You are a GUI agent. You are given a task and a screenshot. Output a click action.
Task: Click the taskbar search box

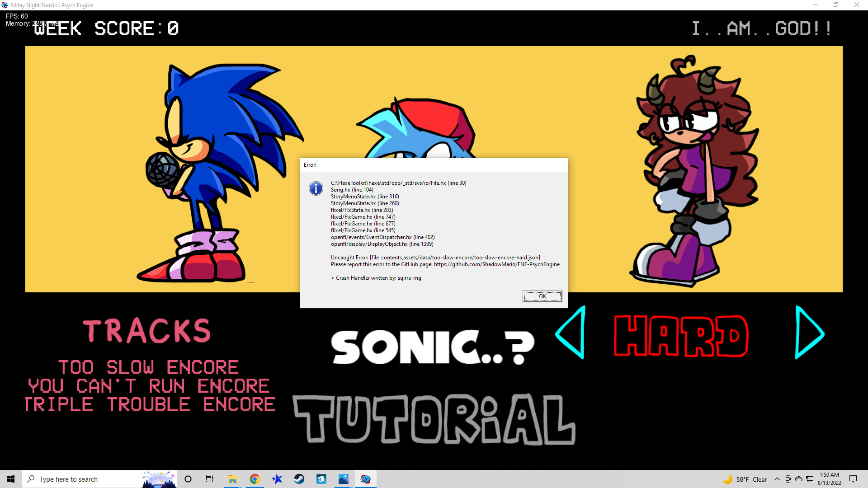86,479
